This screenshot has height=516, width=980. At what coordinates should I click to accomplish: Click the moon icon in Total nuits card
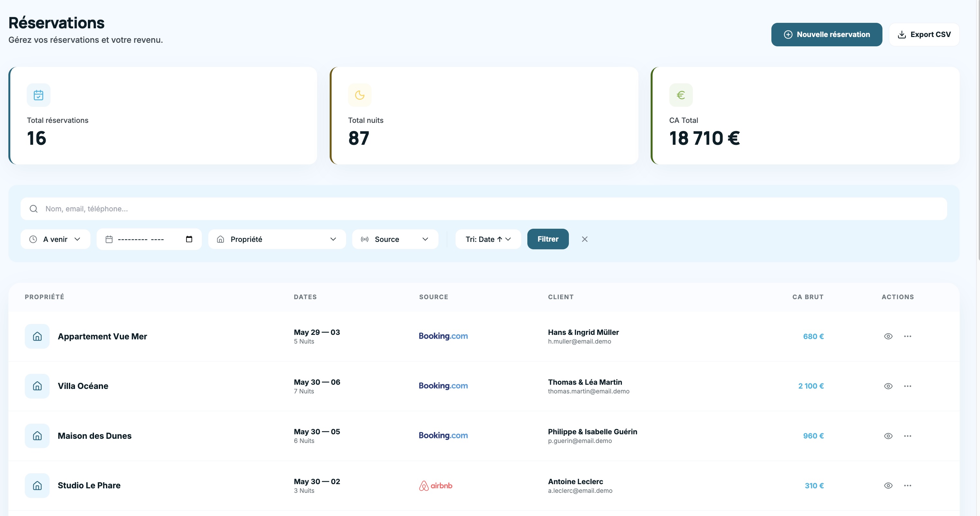(360, 95)
